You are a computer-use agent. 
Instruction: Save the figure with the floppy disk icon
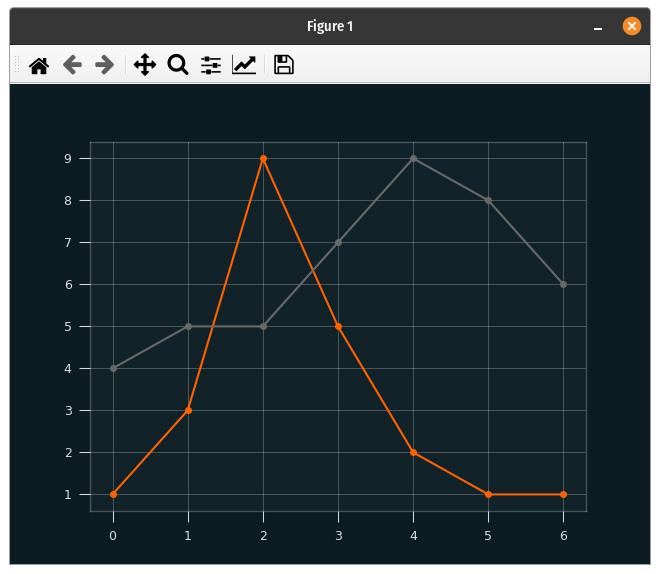click(284, 65)
